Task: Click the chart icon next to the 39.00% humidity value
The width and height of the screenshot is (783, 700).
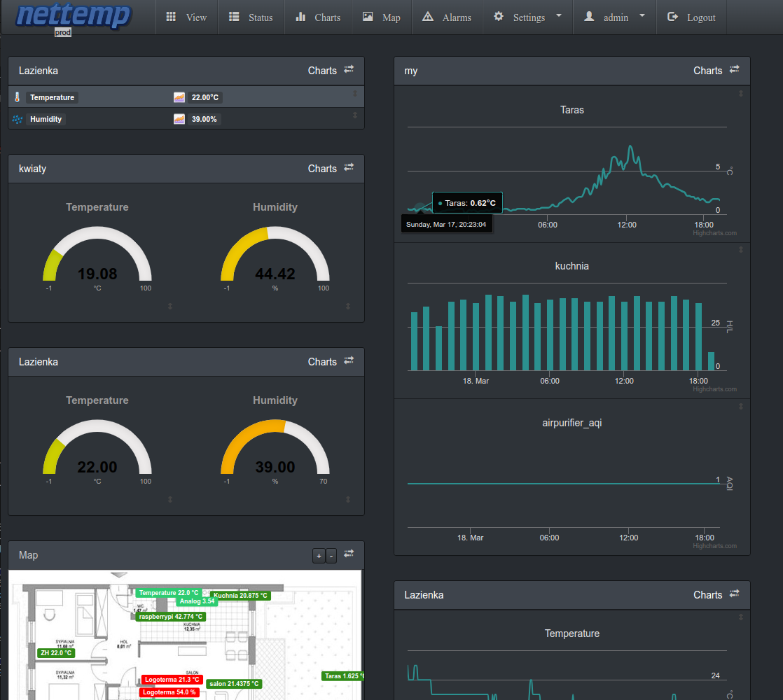Action: pyautogui.click(x=179, y=119)
